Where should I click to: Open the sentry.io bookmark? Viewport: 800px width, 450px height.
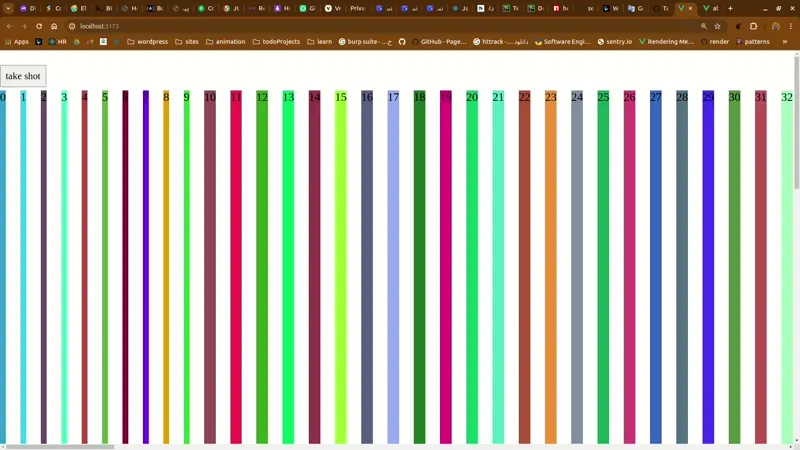pyautogui.click(x=615, y=42)
